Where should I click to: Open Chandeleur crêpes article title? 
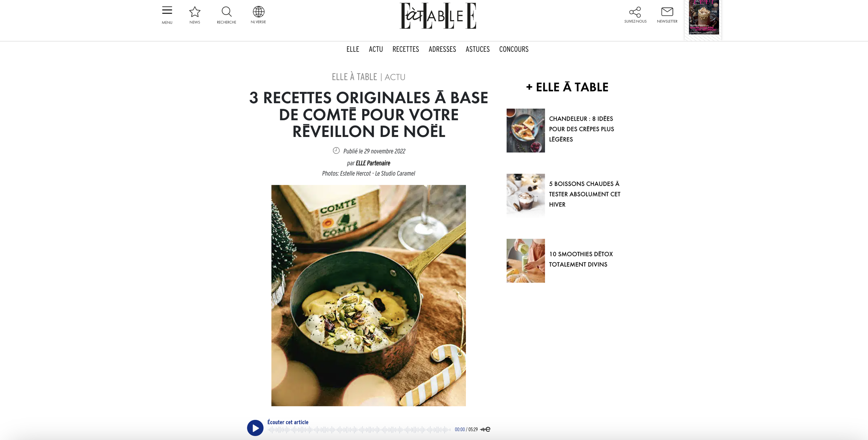pos(581,129)
